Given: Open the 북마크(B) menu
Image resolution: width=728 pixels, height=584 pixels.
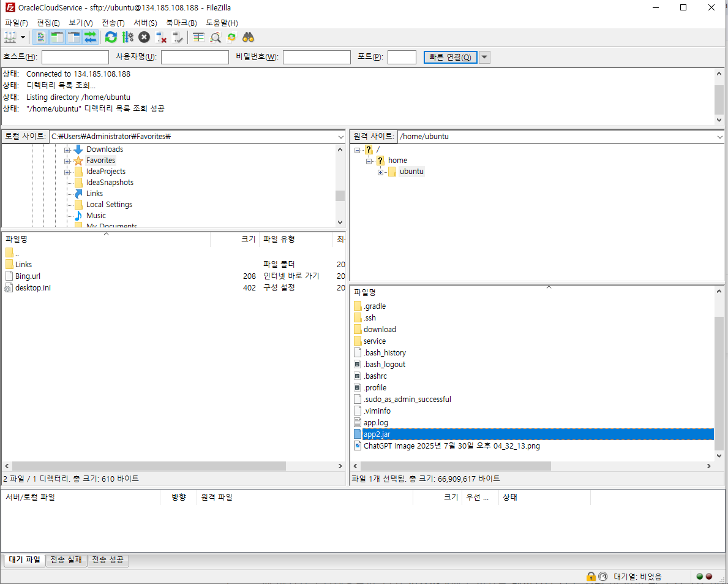Looking at the screenshot, I should pos(181,23).
